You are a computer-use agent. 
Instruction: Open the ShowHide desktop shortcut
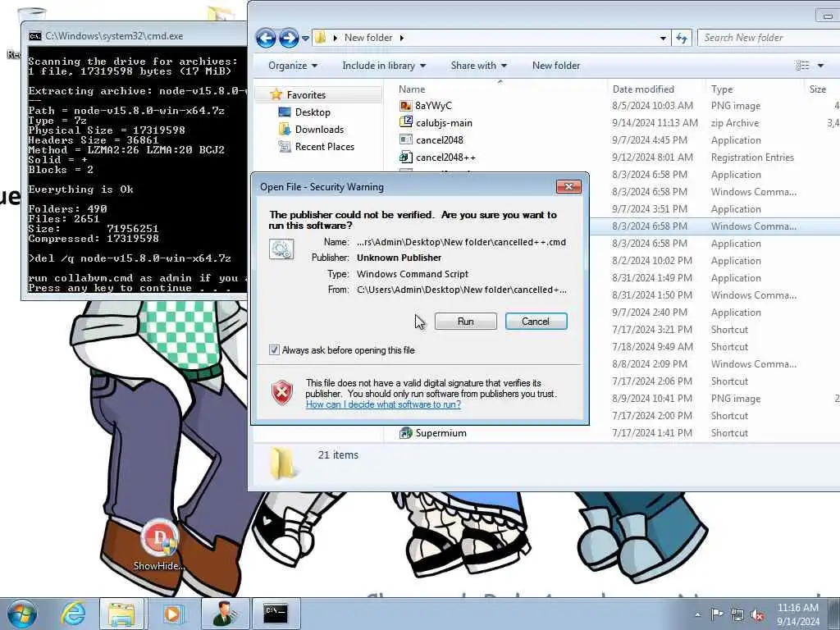[158, 544]
